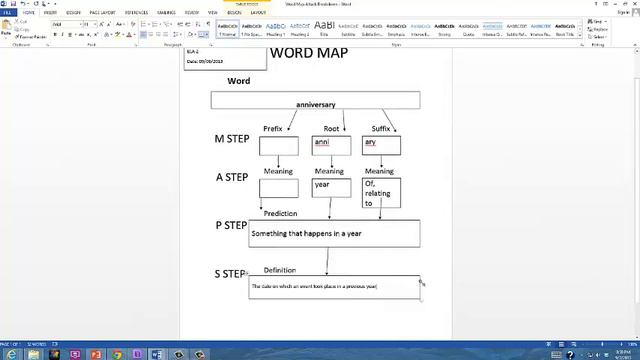The width and height of the screenshot is (640, 360).
Task: Switch to the REVIEW tab
Action: (x=192, y=13)
